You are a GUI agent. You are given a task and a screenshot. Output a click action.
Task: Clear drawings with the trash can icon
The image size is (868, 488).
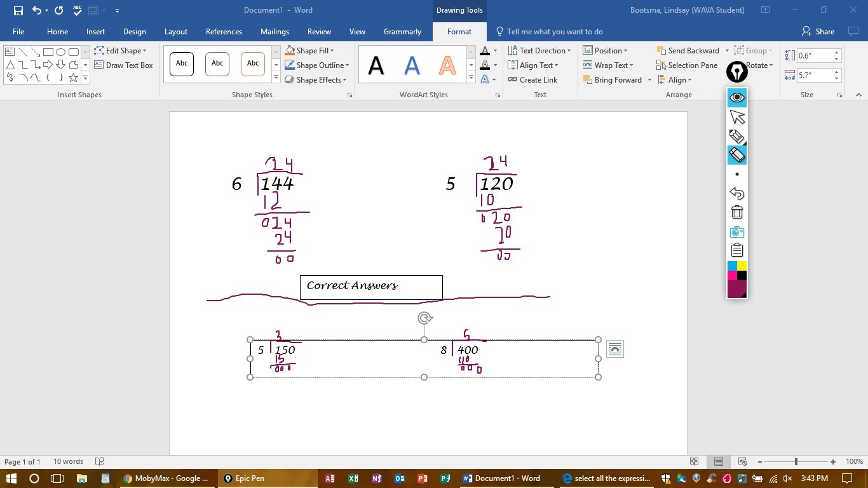[x=736, y=212]
